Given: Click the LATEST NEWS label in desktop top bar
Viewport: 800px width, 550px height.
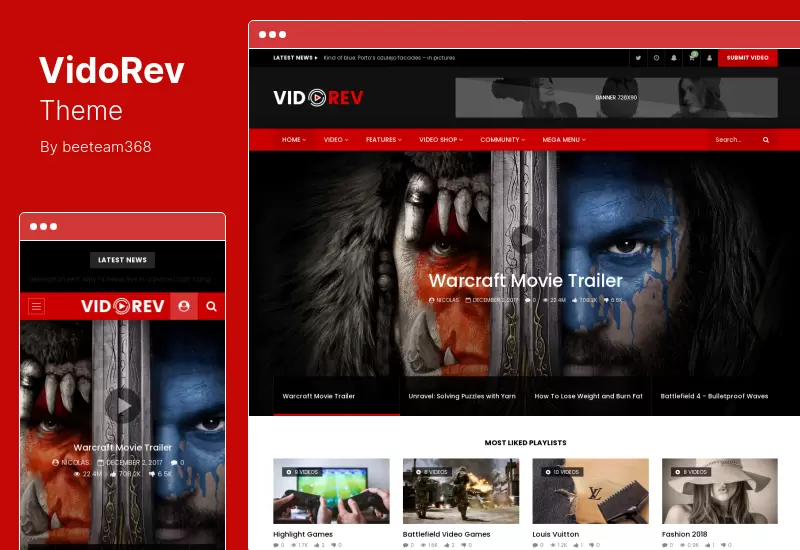Looking at the screenshot, I should [x=295, y=58].
